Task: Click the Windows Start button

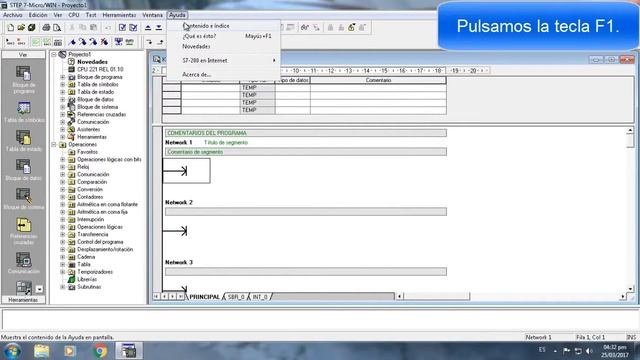Action: click(12, 351)
